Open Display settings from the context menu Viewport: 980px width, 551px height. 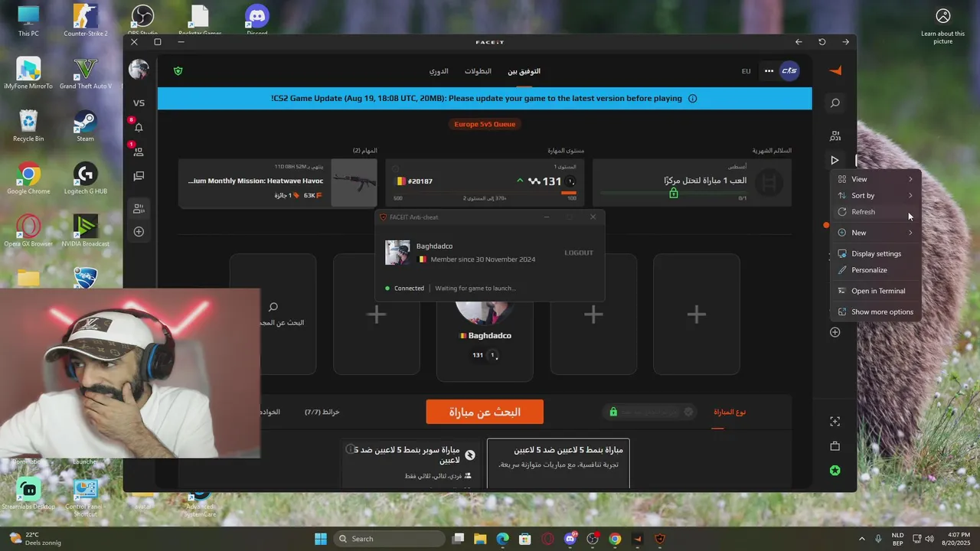pos(875,253)
